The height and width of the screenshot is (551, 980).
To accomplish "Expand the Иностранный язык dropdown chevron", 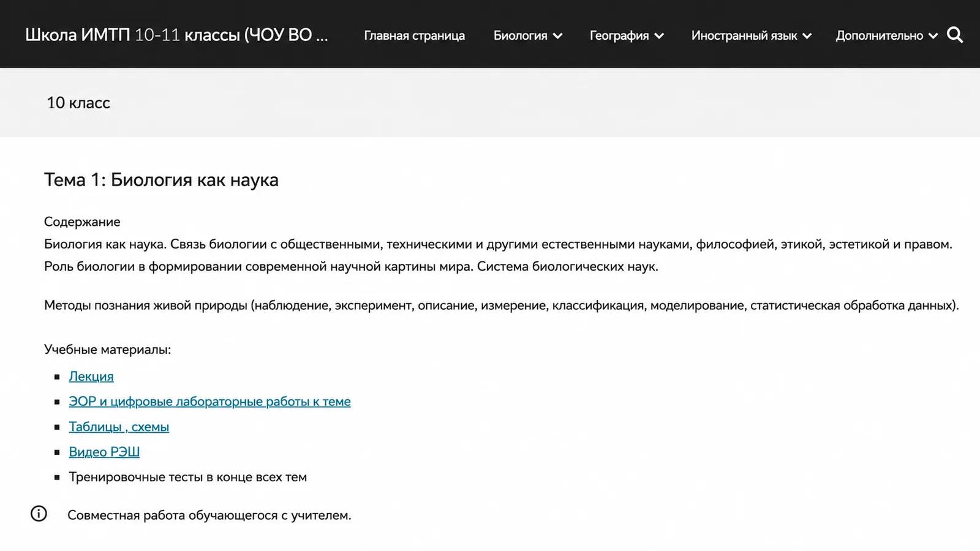I will click(807, 36).
